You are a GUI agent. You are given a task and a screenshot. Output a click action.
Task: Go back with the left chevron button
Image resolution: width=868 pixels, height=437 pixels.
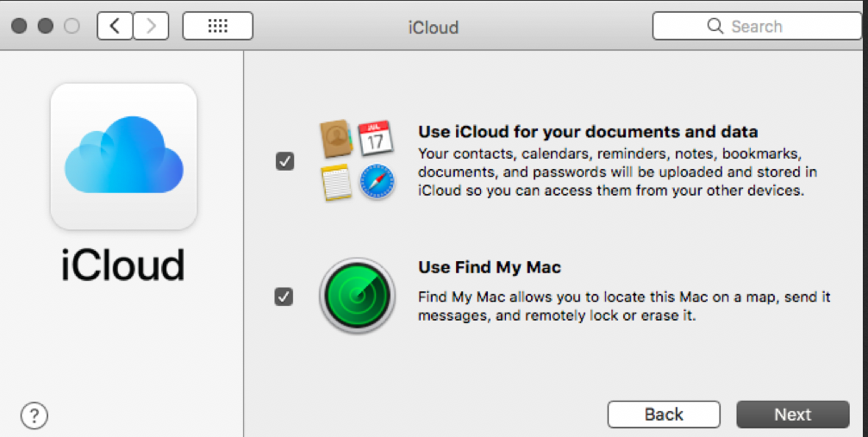116,26
